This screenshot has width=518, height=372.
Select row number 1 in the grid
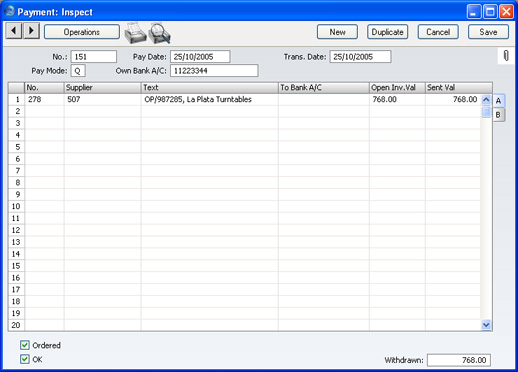tap(17, 99)
